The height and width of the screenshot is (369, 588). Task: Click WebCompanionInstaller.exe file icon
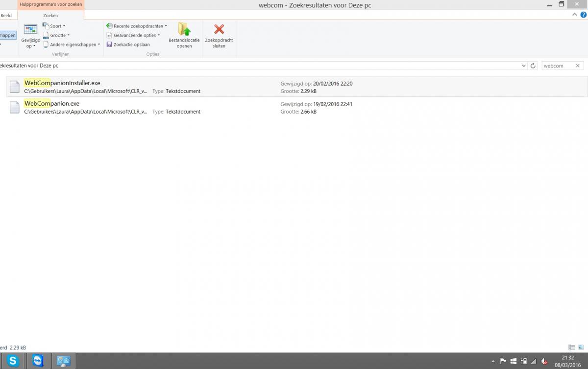[15, 87]
